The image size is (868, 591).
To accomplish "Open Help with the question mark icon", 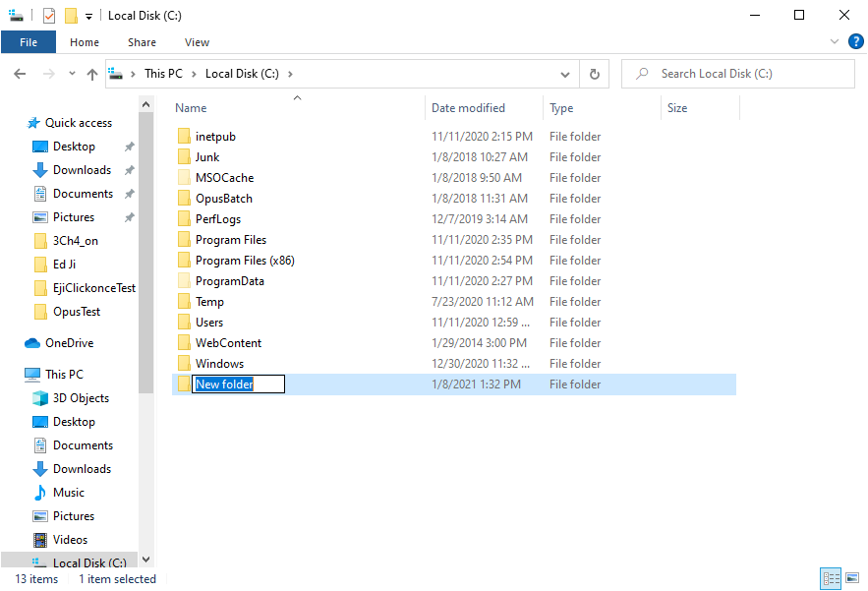I will [856, 41].
